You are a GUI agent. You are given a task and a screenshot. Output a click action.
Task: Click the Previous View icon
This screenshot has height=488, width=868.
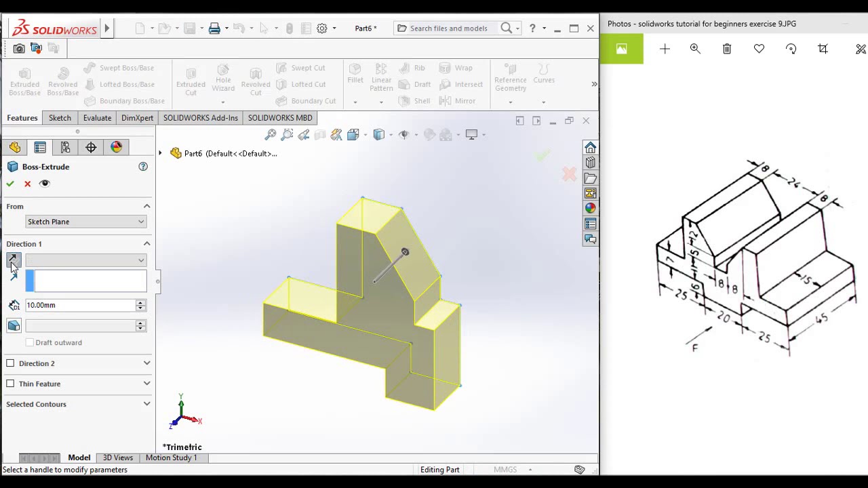tap(304, 135)
